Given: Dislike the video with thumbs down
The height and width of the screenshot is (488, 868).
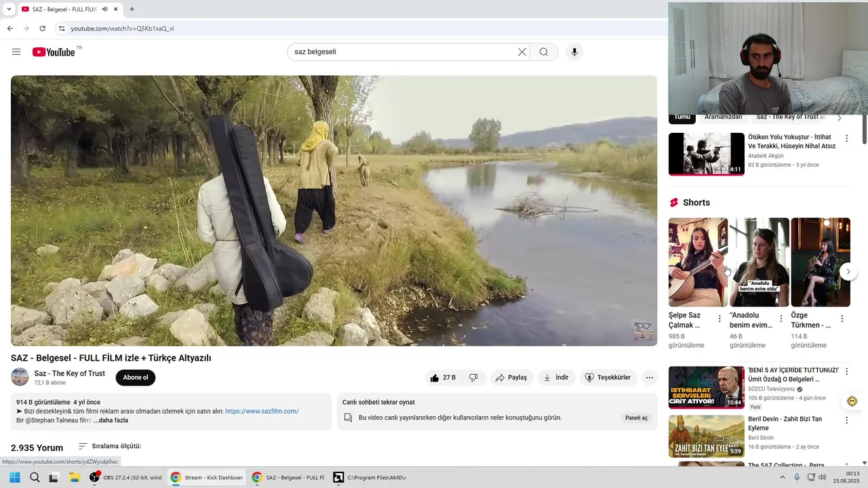Looking at the screenshot, I should pos(473,378).
